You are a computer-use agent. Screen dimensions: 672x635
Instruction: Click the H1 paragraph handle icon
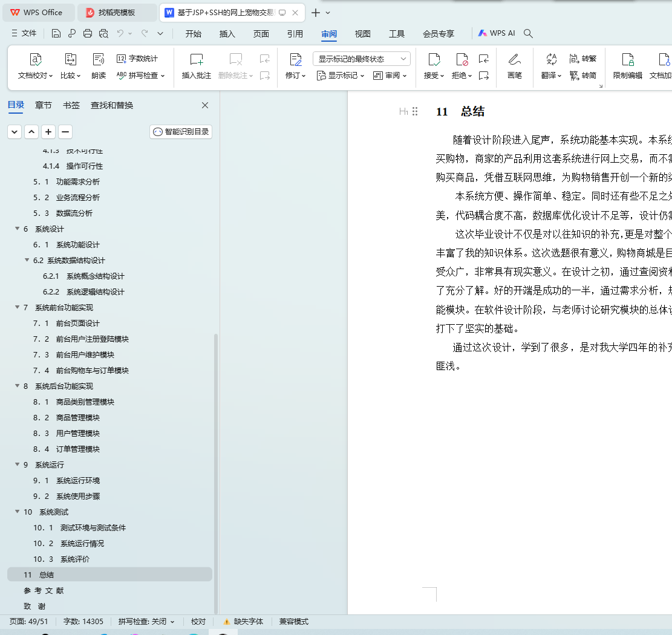pos(403,111)
